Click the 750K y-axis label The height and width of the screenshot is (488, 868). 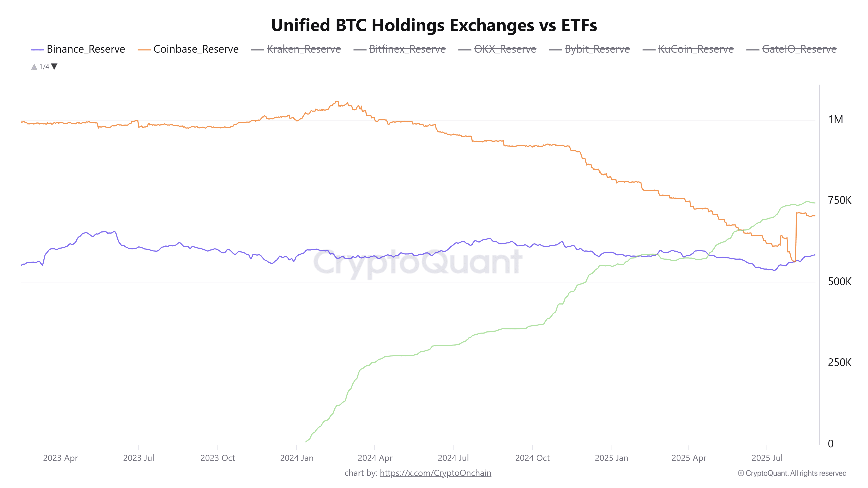(x=839, y=200)
